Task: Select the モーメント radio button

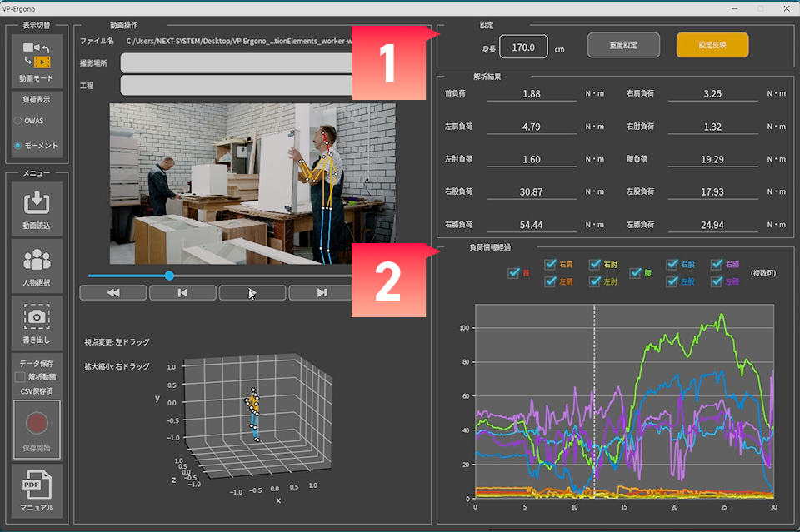Action: click(x=18, y=146)
